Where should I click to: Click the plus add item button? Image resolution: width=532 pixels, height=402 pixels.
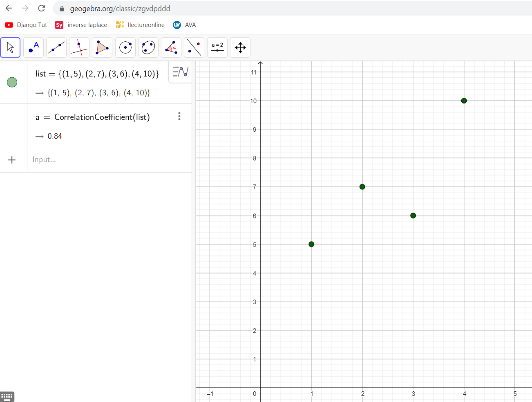coord(12,160)
